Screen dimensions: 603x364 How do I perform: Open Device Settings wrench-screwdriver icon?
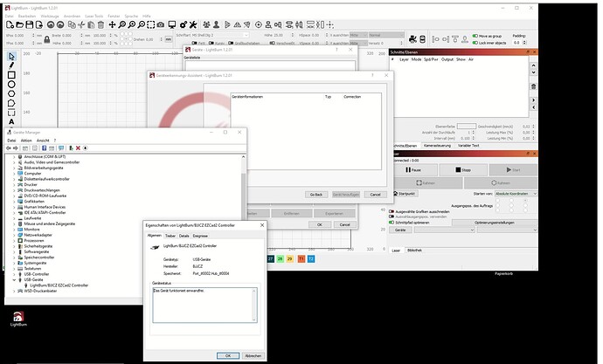click(x=193, y=25)
